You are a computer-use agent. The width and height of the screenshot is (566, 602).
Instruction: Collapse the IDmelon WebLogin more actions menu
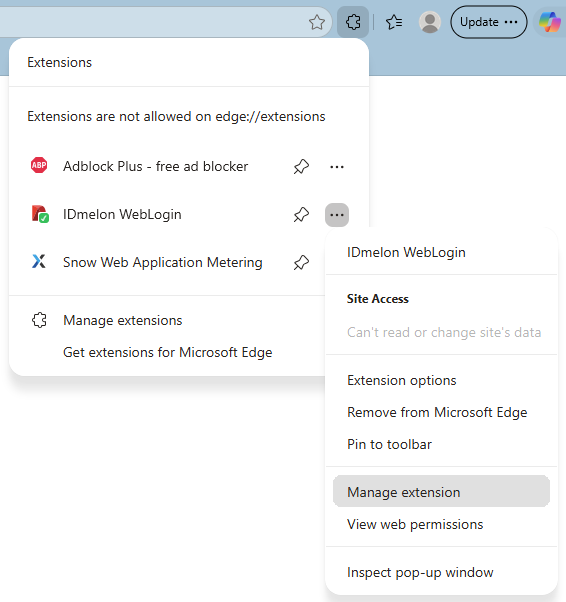tap(337, 215)
